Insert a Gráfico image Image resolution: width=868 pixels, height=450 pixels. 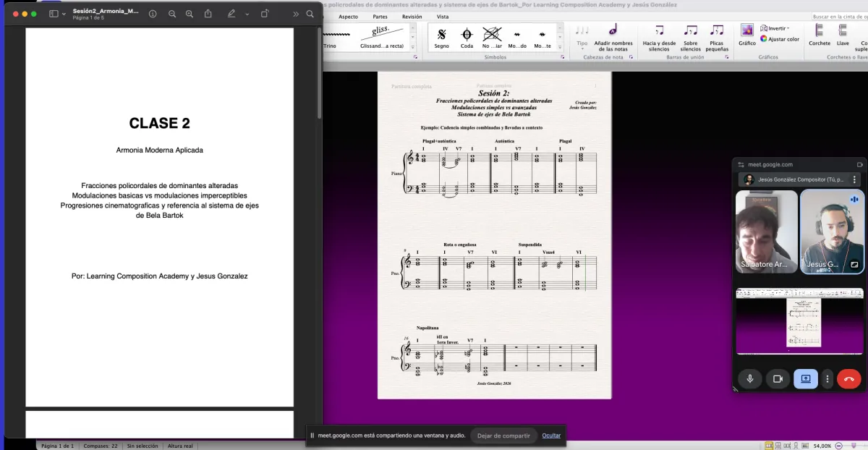[747, 35]
